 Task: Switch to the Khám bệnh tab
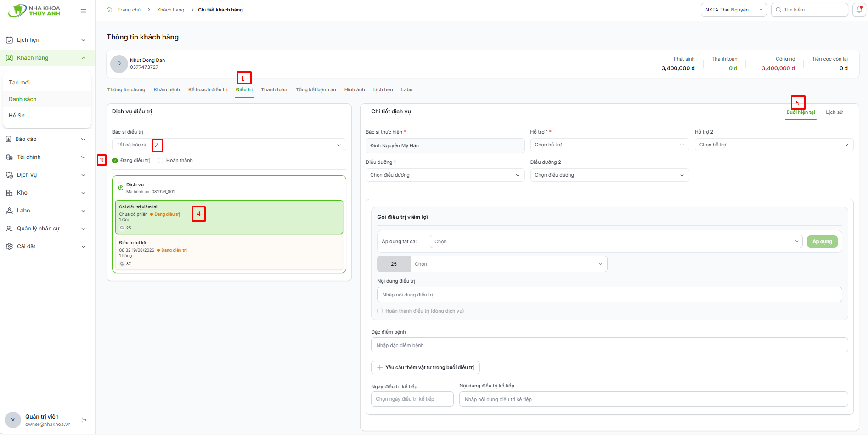click(x=167, y=90)
